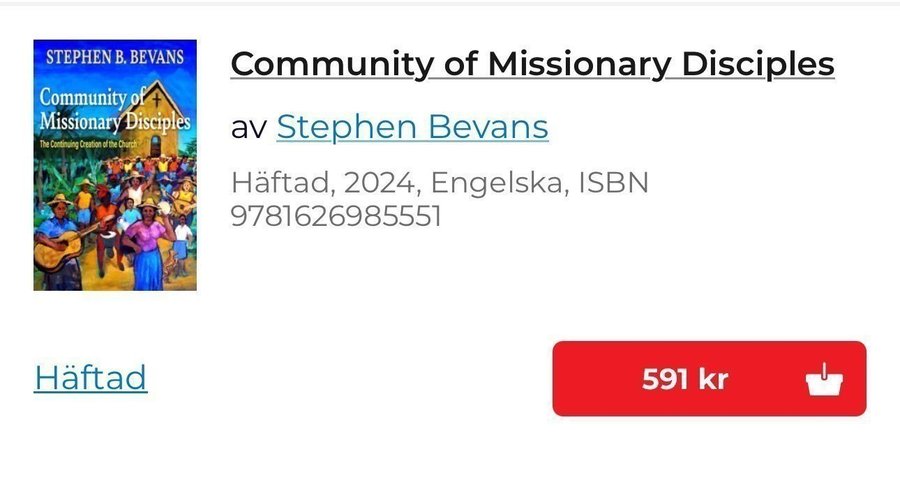This screenshot has height=493, width=900.
Task: Select the Häftad format link
Action: point(91,377)
